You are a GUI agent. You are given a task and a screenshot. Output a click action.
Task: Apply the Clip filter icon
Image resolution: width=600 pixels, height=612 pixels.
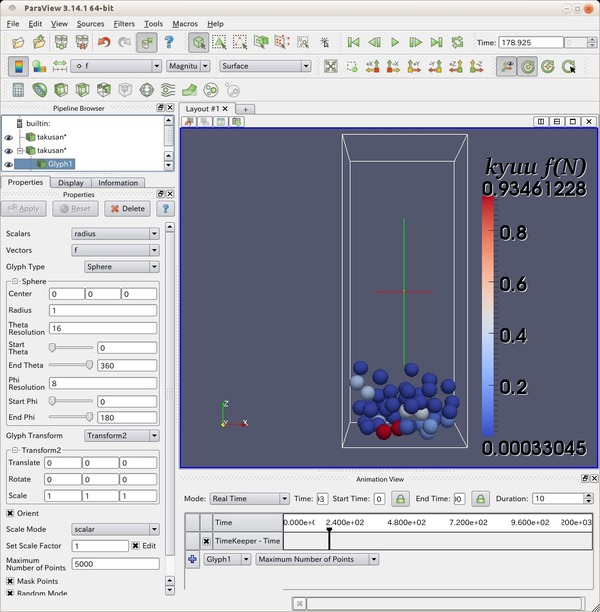(61, 90)
